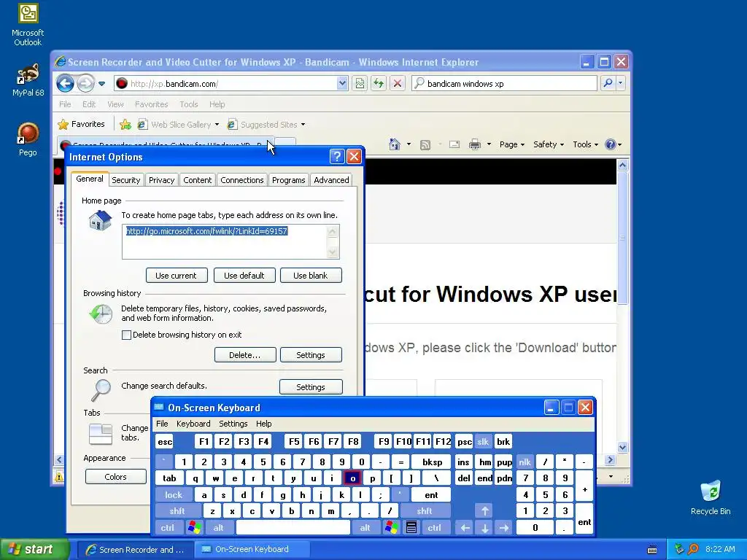This screenshot has width=747, height=560.
Task: Switch to the Advanced tab
Action: point(331,180)
